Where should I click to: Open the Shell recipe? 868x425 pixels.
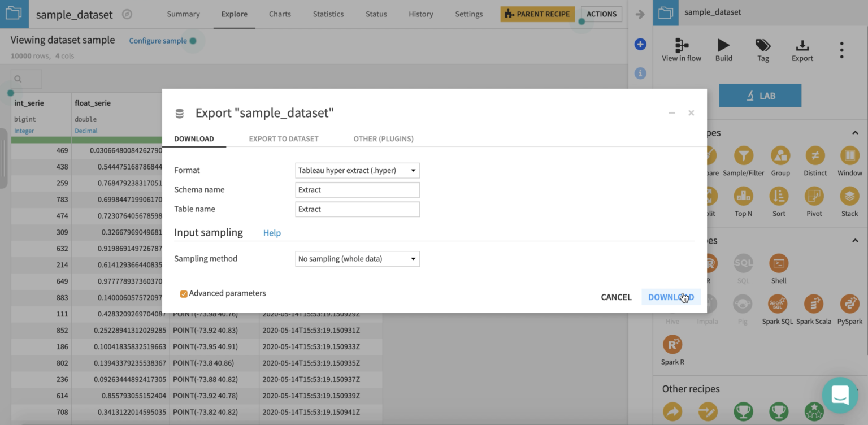click(778, 264)
